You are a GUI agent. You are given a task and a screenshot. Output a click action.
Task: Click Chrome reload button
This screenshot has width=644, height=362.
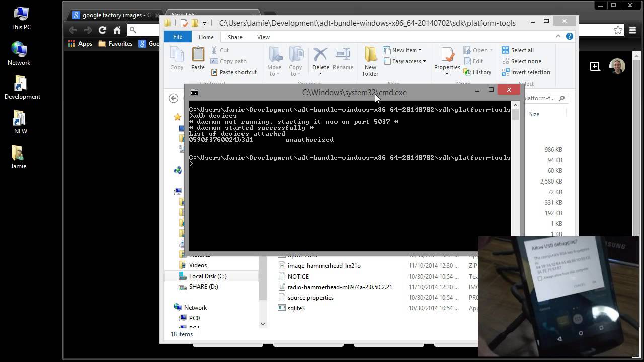[x=102, y=30]
